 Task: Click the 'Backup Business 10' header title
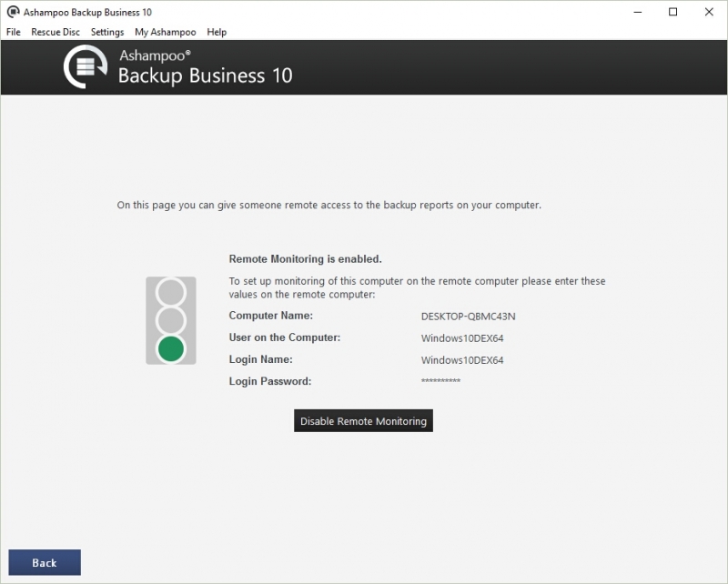point(206,76)
